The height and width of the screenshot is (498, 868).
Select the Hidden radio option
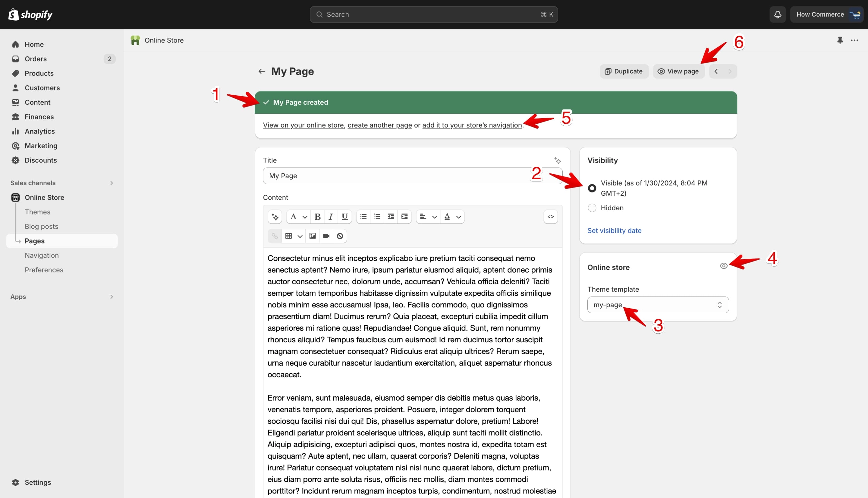pos(592,208)
